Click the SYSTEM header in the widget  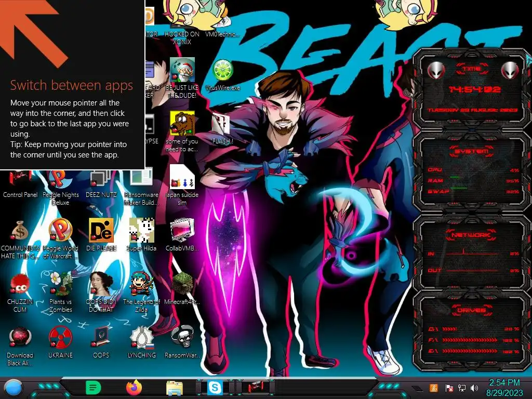(472, 151)
